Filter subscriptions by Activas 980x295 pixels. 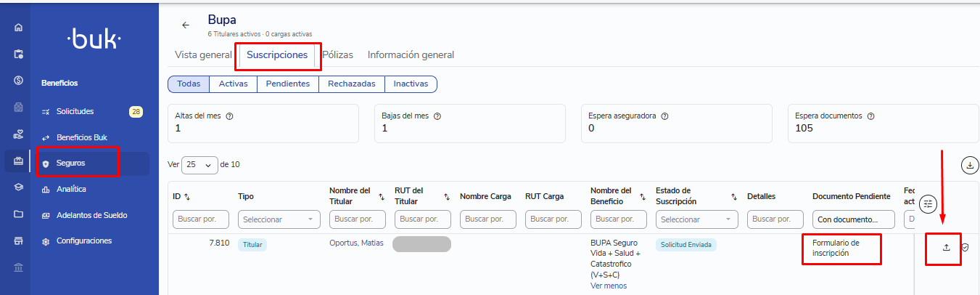[x=233, y=84]
